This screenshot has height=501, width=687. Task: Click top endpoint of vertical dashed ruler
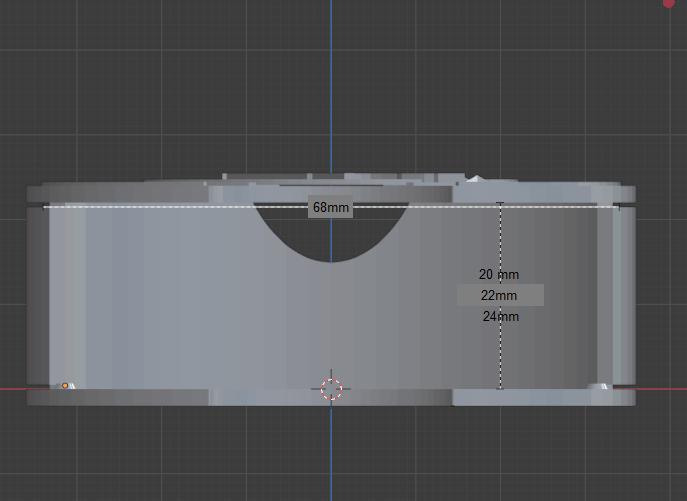(500, 204)
